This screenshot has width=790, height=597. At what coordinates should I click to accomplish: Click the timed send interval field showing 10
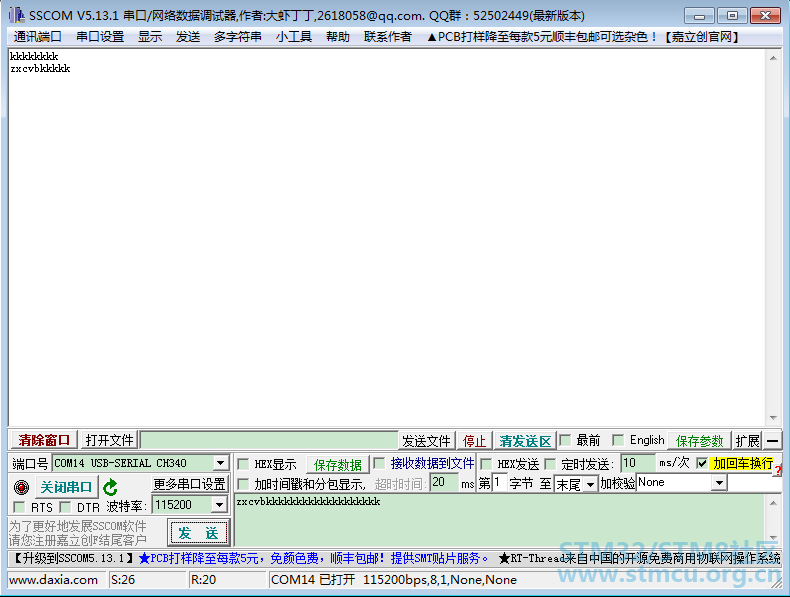click(638, 462)
